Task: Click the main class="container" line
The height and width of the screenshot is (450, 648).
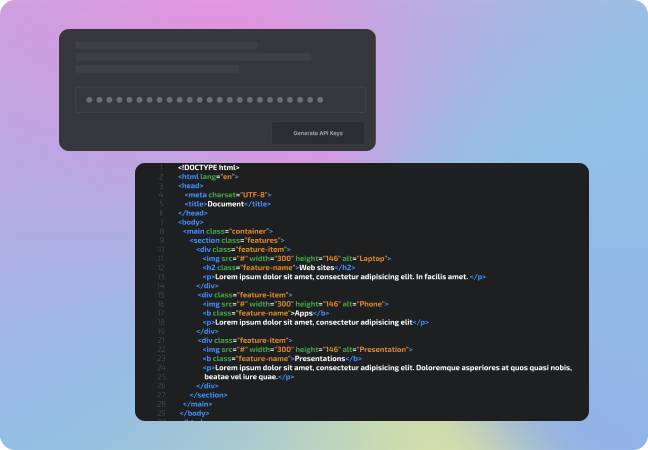Action: coord(228,231)
